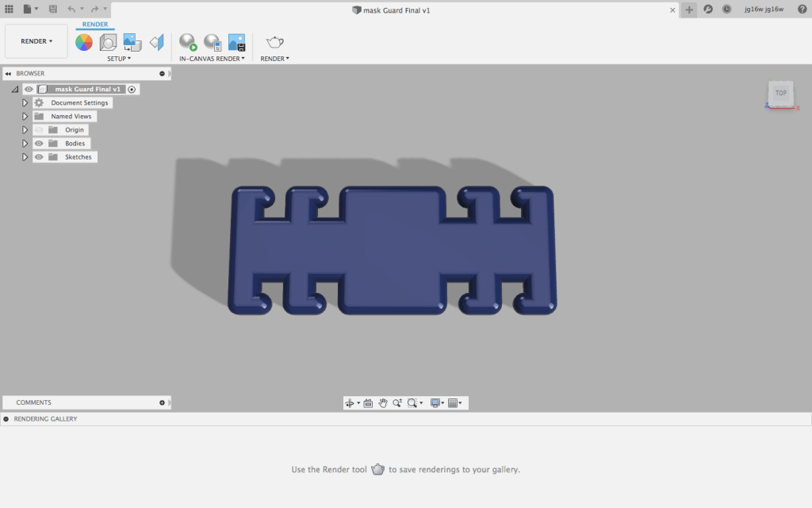Expand the Named Views folder
This screenshot has height=508, width=812.
[x=25, y=117]
